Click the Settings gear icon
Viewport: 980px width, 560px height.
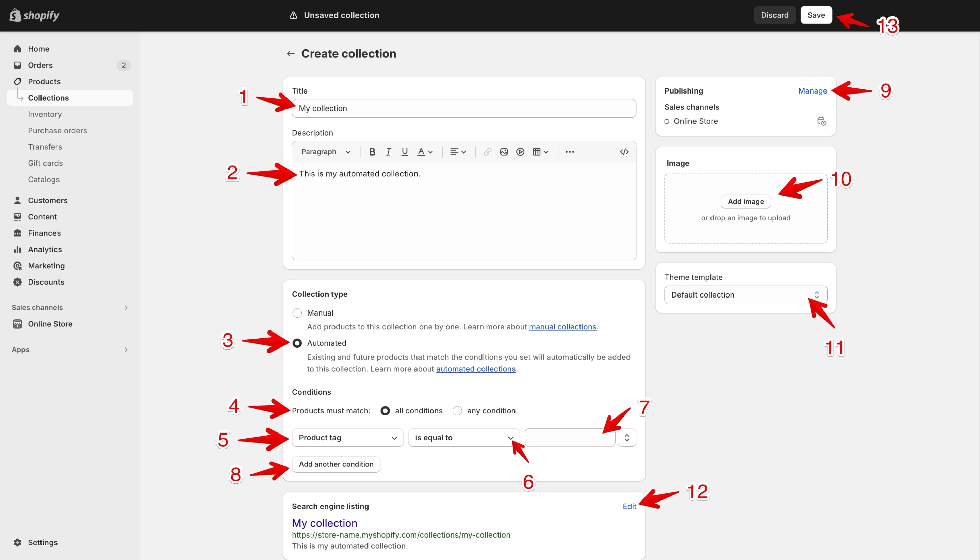[x=17, y=542]
